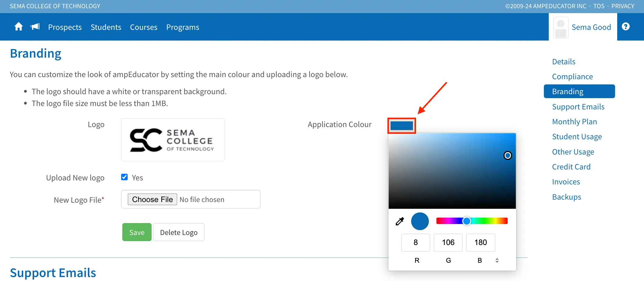
Task: Click the hue slider handle
Action: click(467, 221)
